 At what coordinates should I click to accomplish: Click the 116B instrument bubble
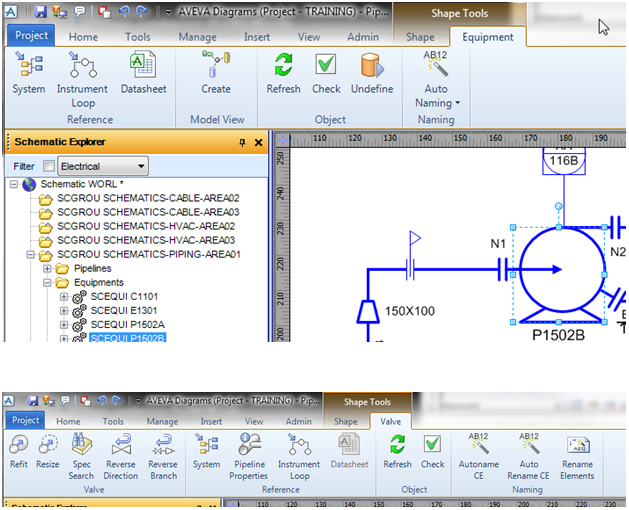tap(564, 161)
